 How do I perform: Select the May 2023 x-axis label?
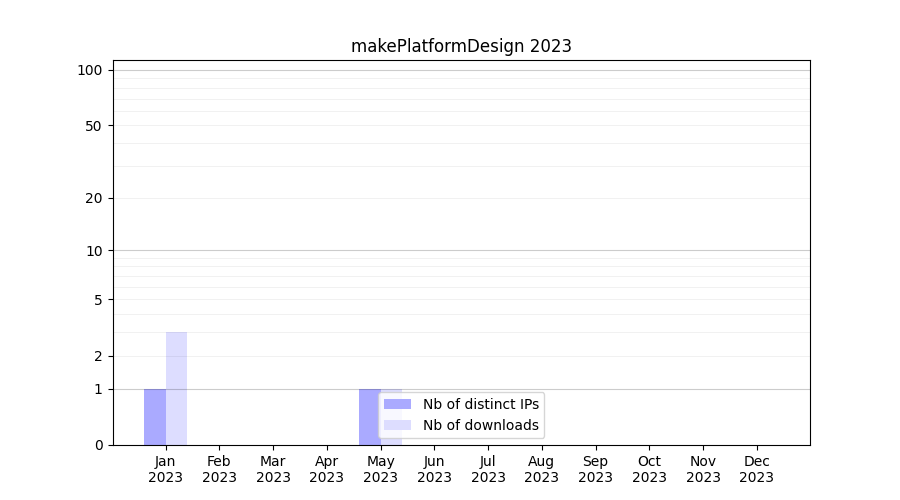click(381, 469)
